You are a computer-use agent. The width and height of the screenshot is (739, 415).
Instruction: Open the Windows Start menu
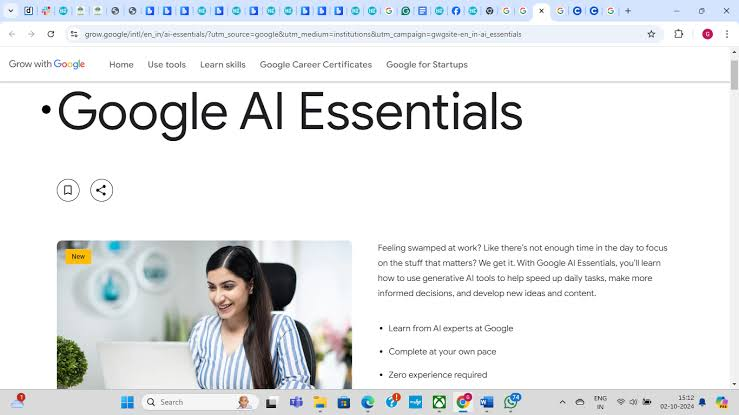point(127,402)
